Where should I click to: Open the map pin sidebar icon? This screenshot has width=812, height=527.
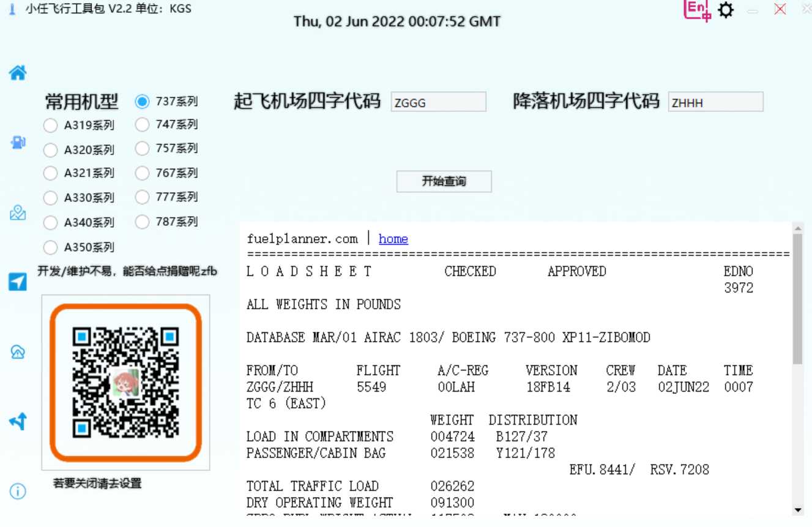coord(18,213)
